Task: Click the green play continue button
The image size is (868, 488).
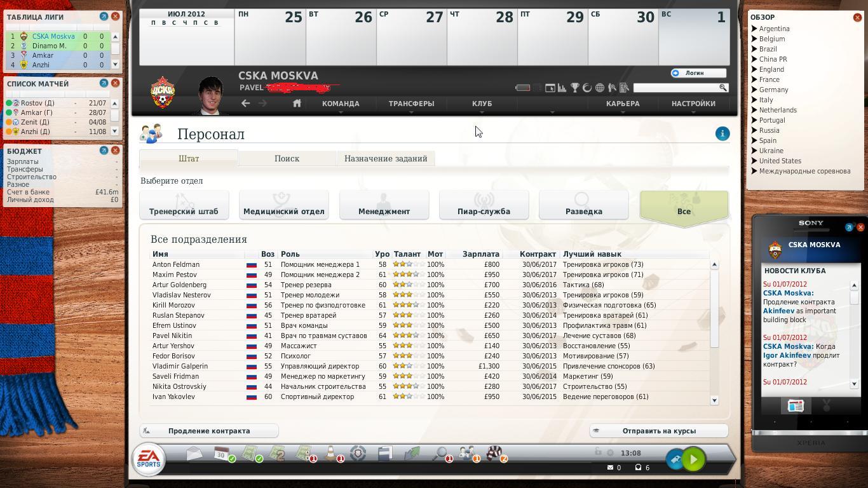Action: tap(693, 459)
